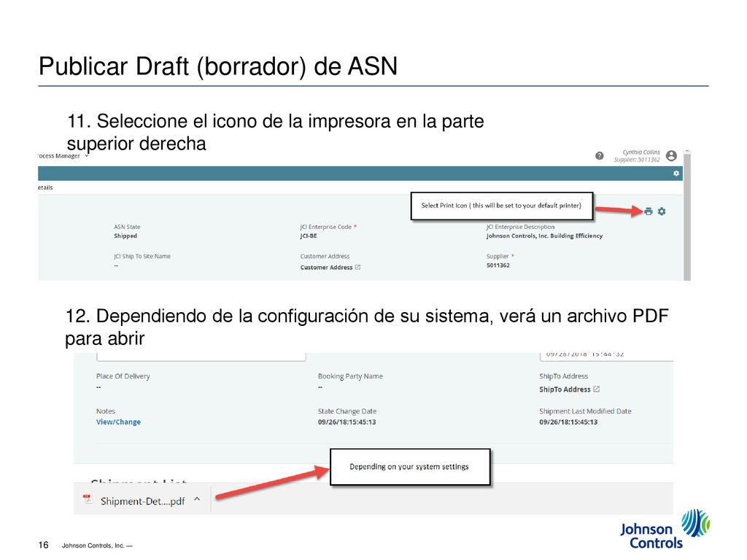Select the JCI Enterprise Code value JCI-BE
The height and width of the screenshot is (560, 747).
pyautogui.click(x=309, y=236)
